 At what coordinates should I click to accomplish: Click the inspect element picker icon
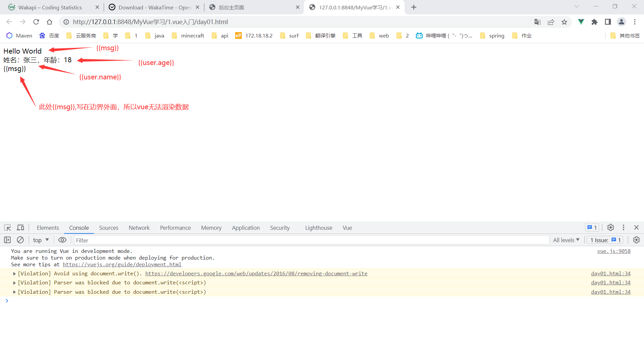7,228
